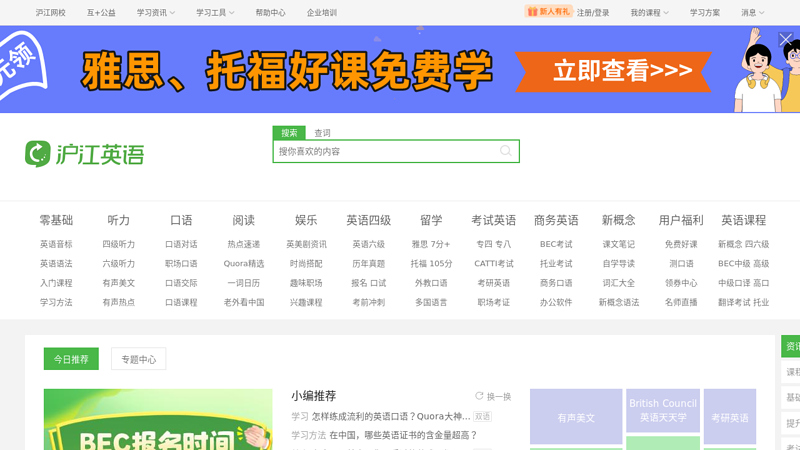Open the 商务英语 category heading
The image size is (800, 450).
click(556, 220)
